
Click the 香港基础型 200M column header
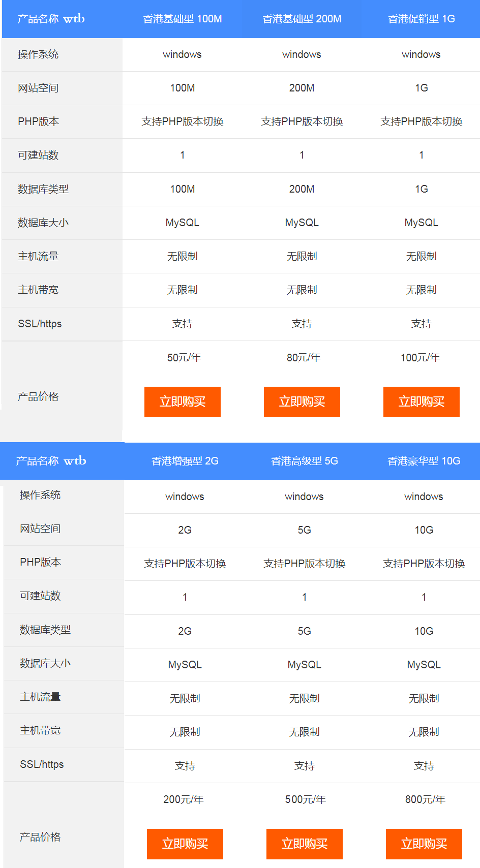302,19
